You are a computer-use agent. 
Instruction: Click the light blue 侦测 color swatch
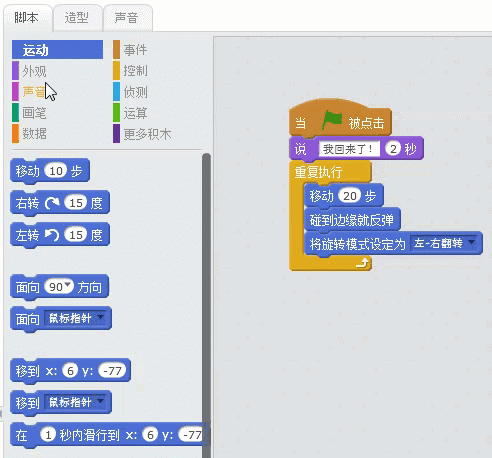tap(116, 91)
